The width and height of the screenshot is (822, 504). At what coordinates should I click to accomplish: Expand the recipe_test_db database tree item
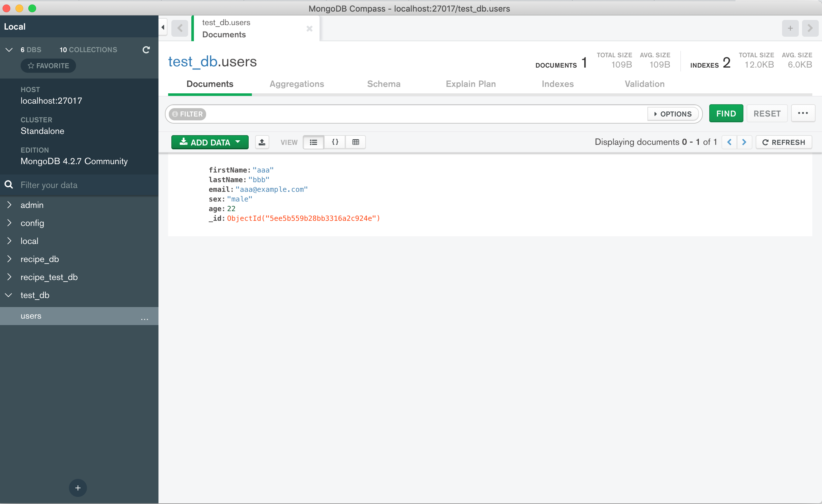coord(9,277)
